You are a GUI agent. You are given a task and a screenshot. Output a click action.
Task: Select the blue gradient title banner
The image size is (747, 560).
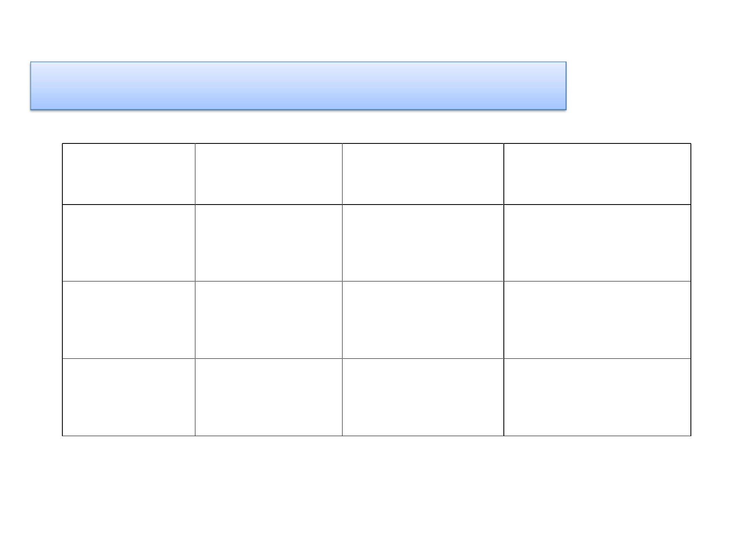[298, 86]
